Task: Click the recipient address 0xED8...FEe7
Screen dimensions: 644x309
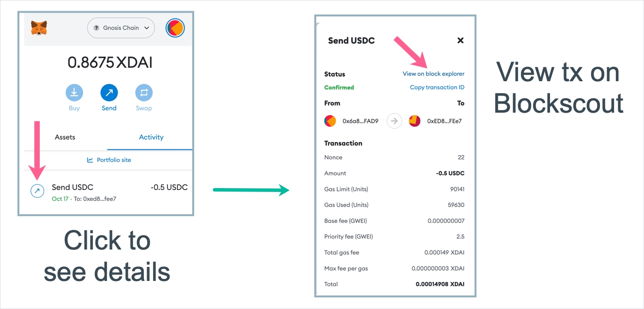Action: coord(445,121)
